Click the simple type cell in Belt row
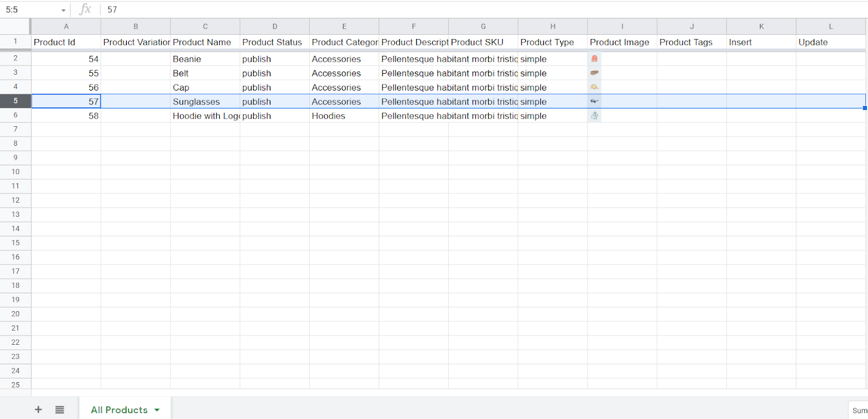 point(552,73)
